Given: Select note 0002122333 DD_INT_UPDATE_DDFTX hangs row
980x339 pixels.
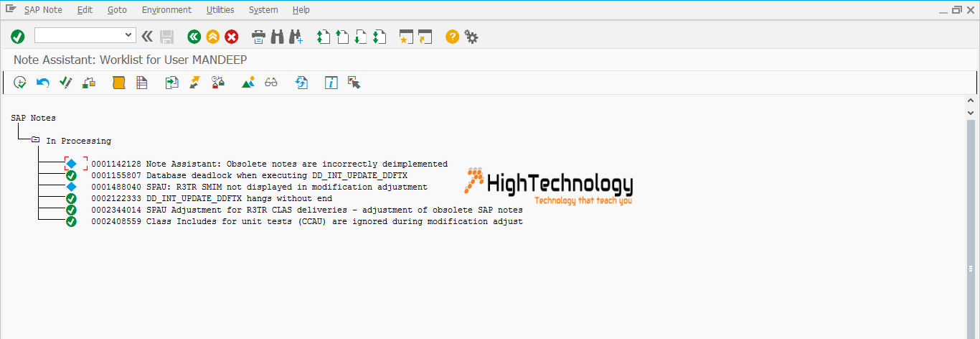Looking at the screenshot, I should [x=212, y=198].
